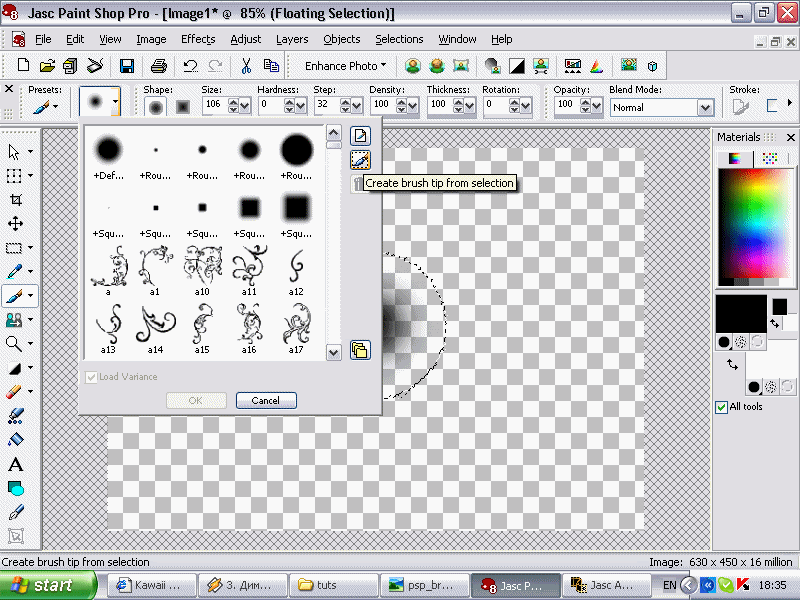Switch to the Kawaii browser taskbar window
This screenshot has width=800, height=600.
[152, 585]
